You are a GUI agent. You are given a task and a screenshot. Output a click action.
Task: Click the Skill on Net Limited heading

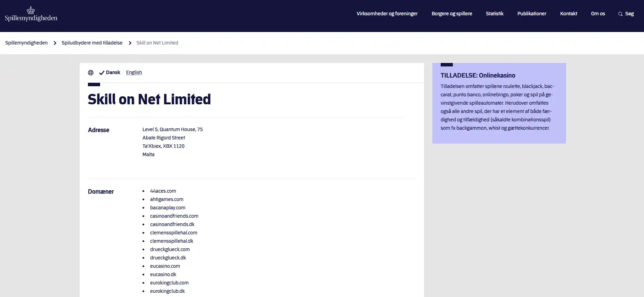pyautogui.click(x=149, y=99)
